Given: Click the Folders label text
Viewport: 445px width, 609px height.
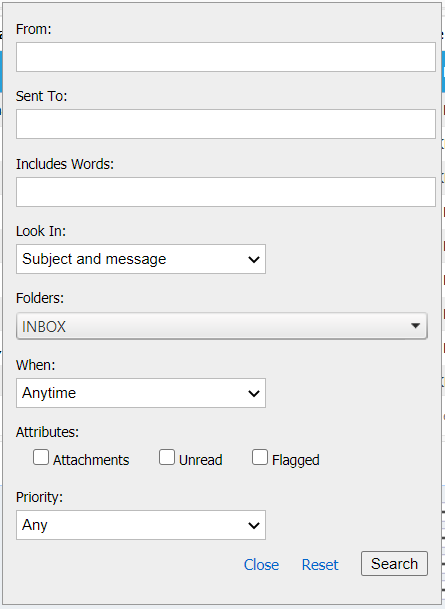Looking at the screenshot, I should point(40,298).
